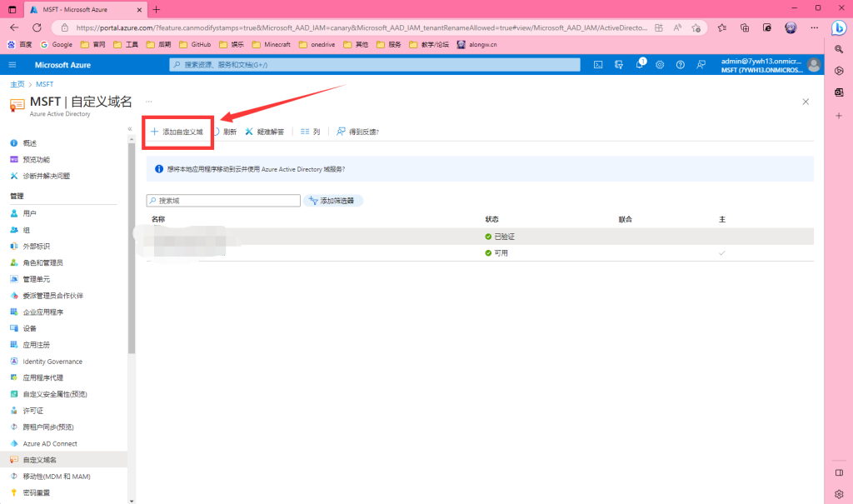This screenshot has height=504, width=853.
Task: Open the browser collections icon
Action: [745, 27]
